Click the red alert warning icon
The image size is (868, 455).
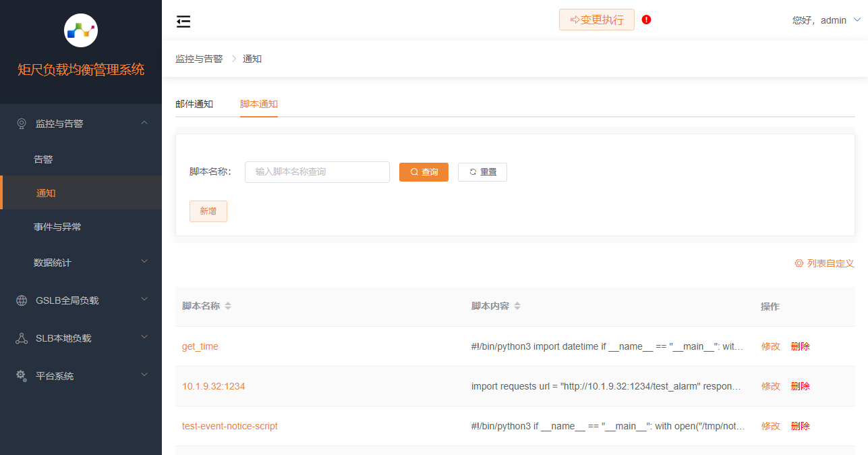click(x=646, y=20)
